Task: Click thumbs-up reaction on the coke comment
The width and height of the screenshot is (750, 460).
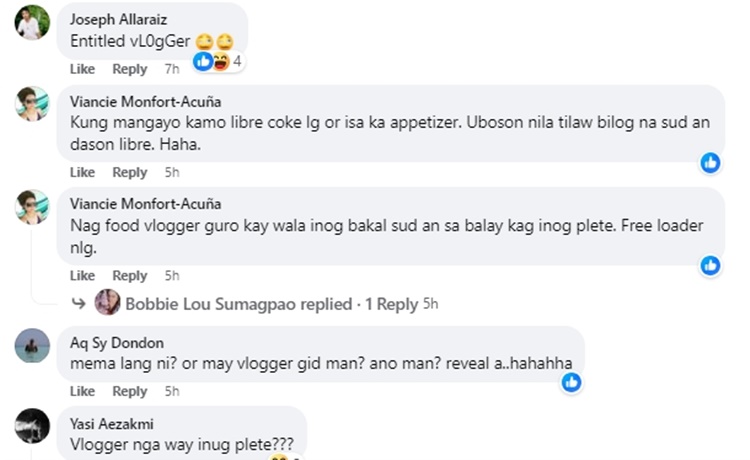Action: (710, 162)
